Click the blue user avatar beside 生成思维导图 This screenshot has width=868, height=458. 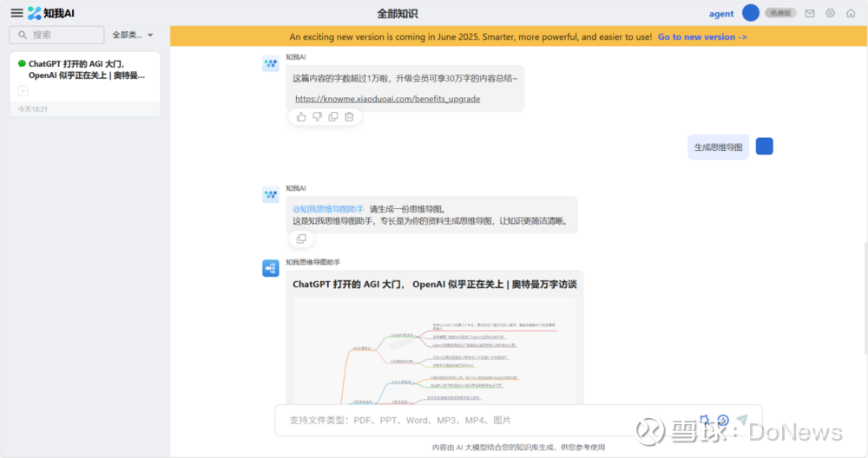[765, 147]
